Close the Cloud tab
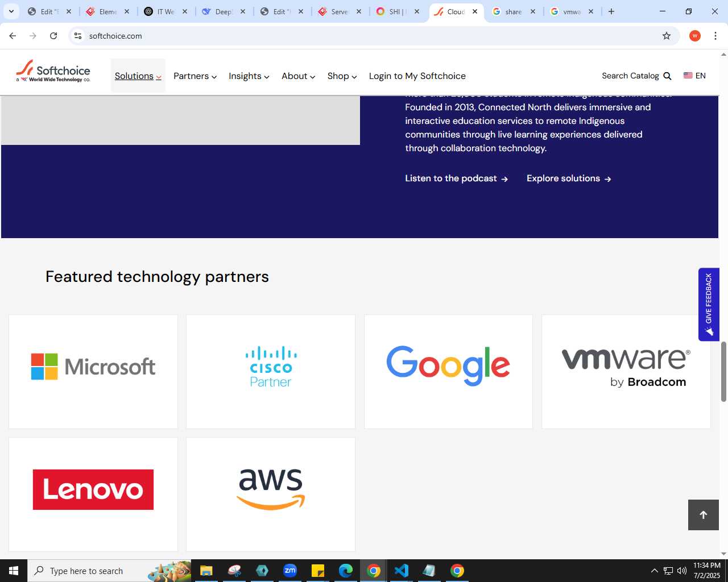728x582 pixels. (x=475, y=11)
